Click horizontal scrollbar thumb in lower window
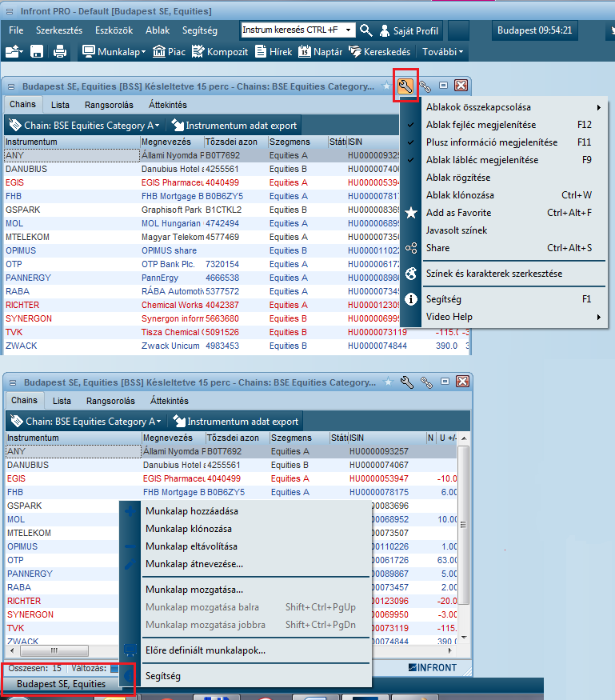This screenshot has height=700, width=615. 54,650
